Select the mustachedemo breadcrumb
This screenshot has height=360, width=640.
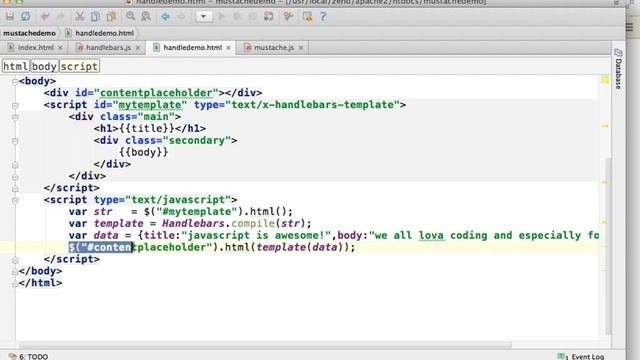pyautogui.click(x=29, y=33)
